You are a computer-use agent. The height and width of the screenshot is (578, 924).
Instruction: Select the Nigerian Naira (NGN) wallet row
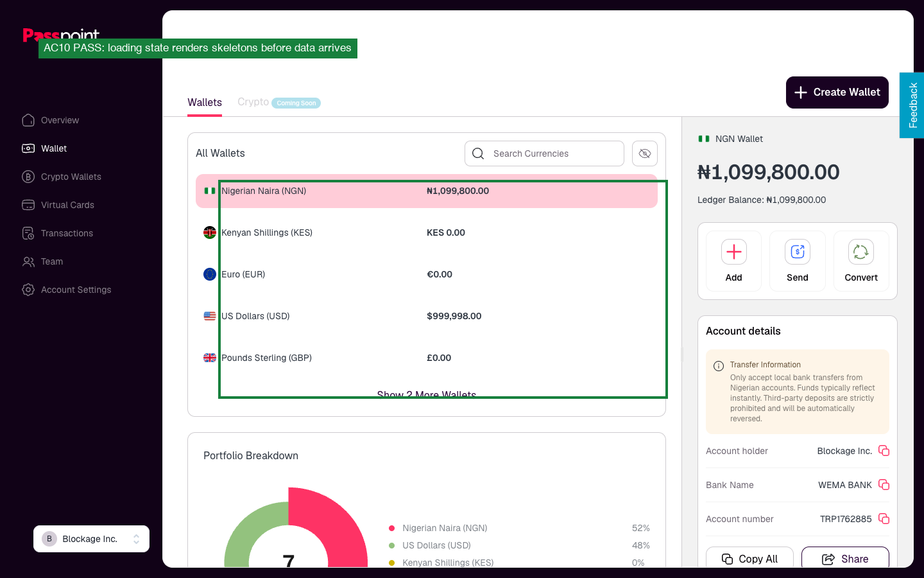pyautogui.click(x=427, y=191)
